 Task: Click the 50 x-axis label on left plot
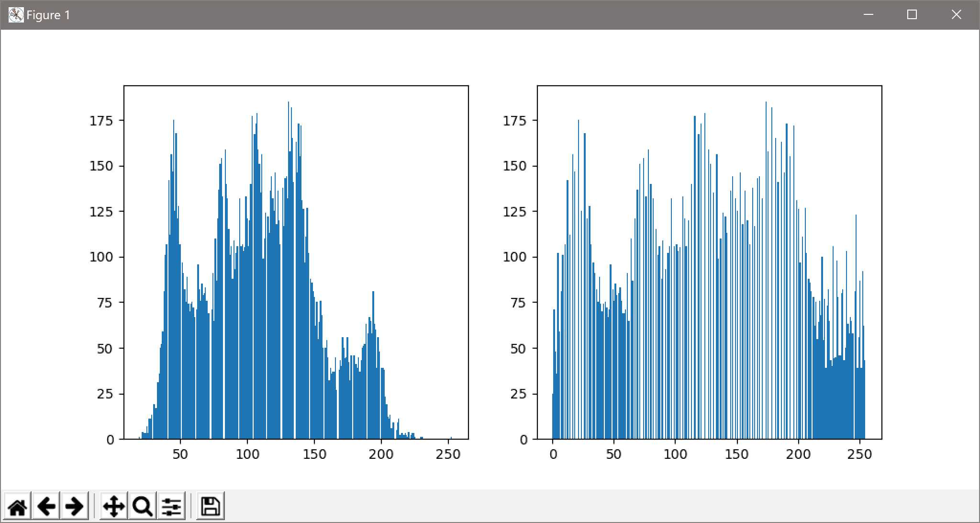(x=180, y=454)
